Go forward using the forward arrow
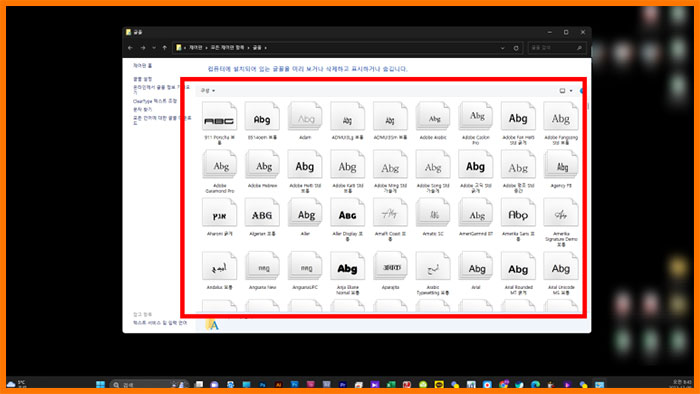700x394 pixels. point(143,48)
